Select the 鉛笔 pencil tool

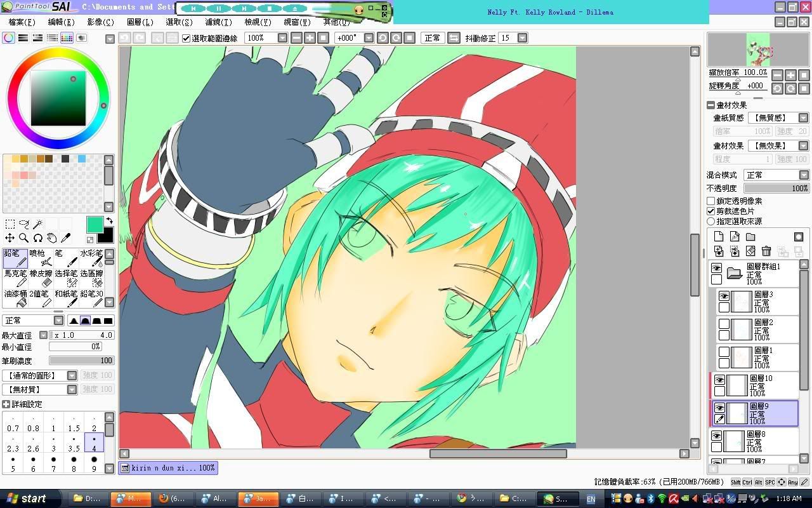pyautogui.click(x=15, y=258)
